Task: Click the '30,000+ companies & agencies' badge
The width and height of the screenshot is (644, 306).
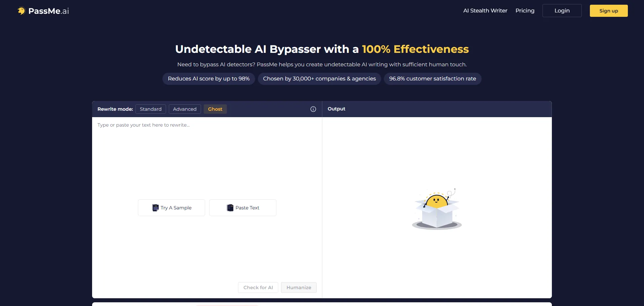Action: 319,79
